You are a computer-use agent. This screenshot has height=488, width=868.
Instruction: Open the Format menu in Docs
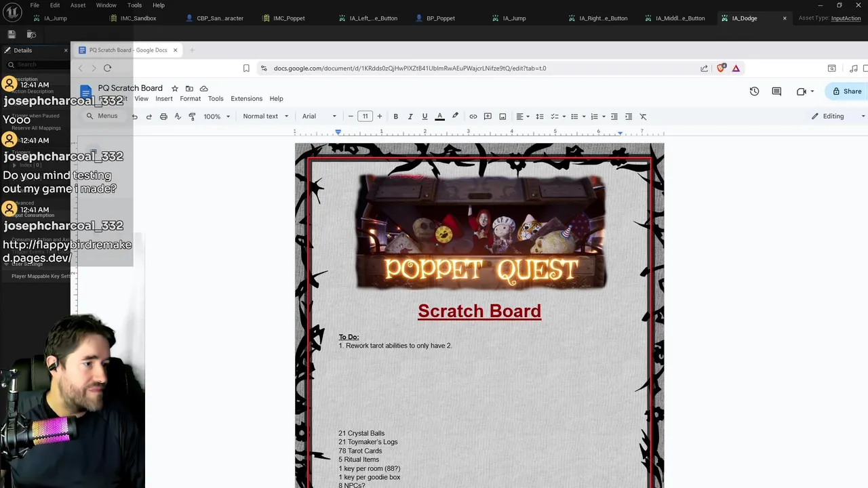pyautogui.click(x=191, y=99)
